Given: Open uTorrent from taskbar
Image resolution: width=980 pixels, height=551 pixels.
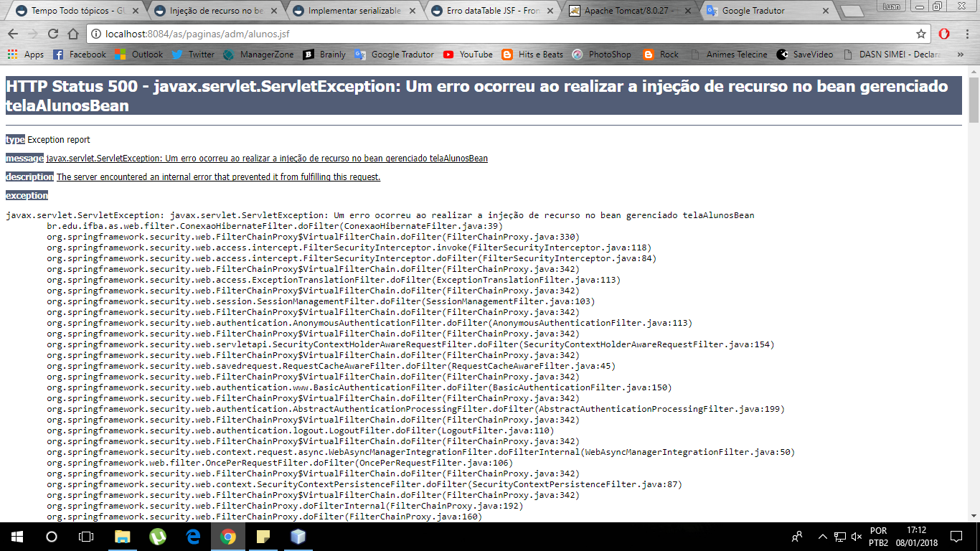Looking at the screenshot, I should coord(158,536).
